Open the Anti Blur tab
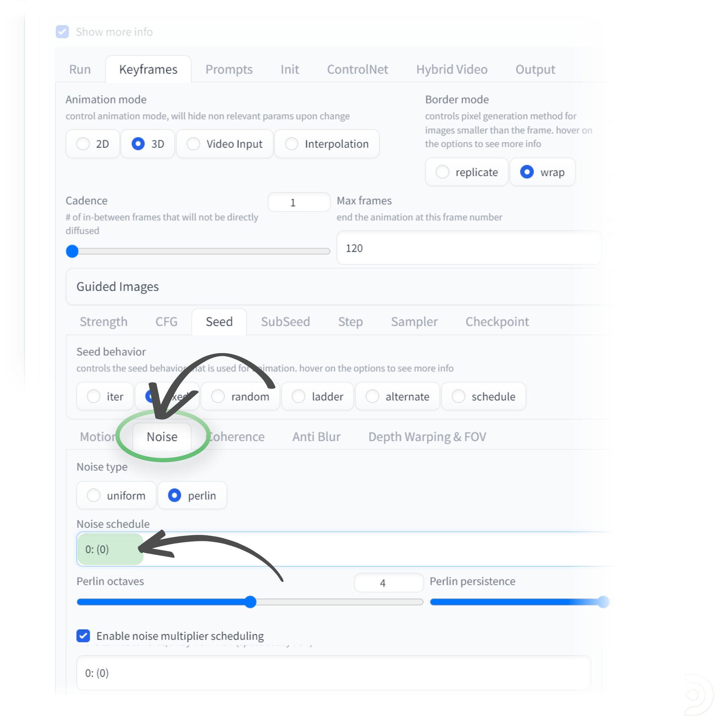728x728 pixels. coord(316,436)
